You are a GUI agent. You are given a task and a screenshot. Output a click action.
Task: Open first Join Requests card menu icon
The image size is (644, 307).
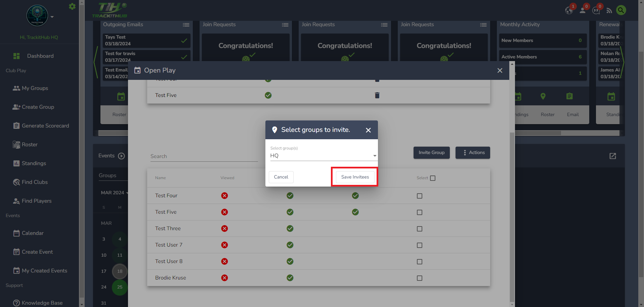[285, 25]
